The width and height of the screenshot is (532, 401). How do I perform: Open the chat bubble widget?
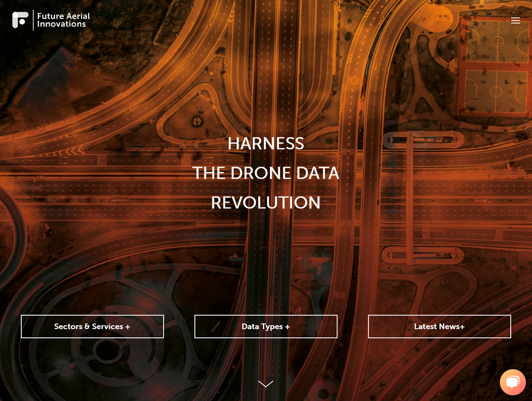click(x=513, y=382)
